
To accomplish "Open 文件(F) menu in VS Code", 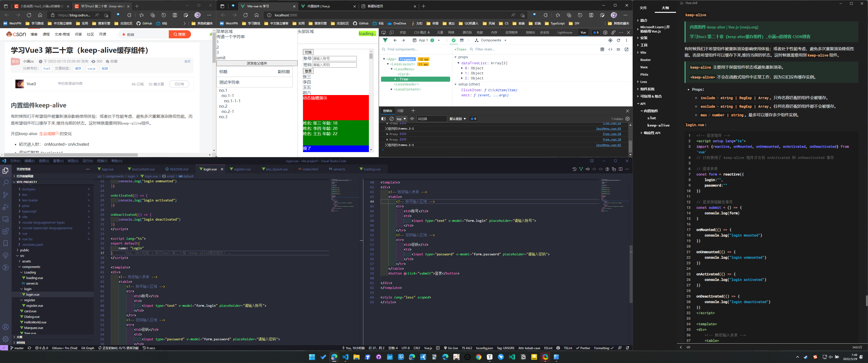I will pyautogui.click(x=15, y=161).
